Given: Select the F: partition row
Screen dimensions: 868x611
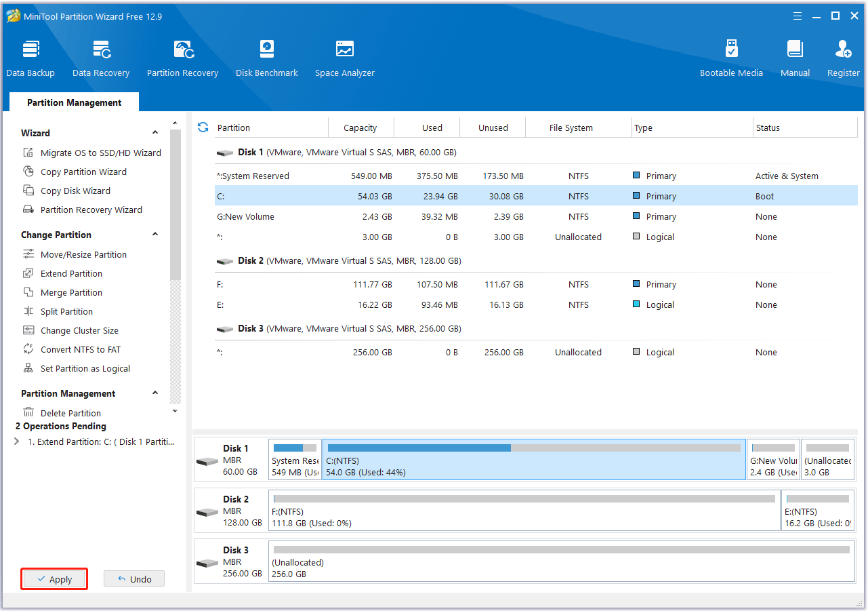Looking at the screenshot, I should [536, 284].
